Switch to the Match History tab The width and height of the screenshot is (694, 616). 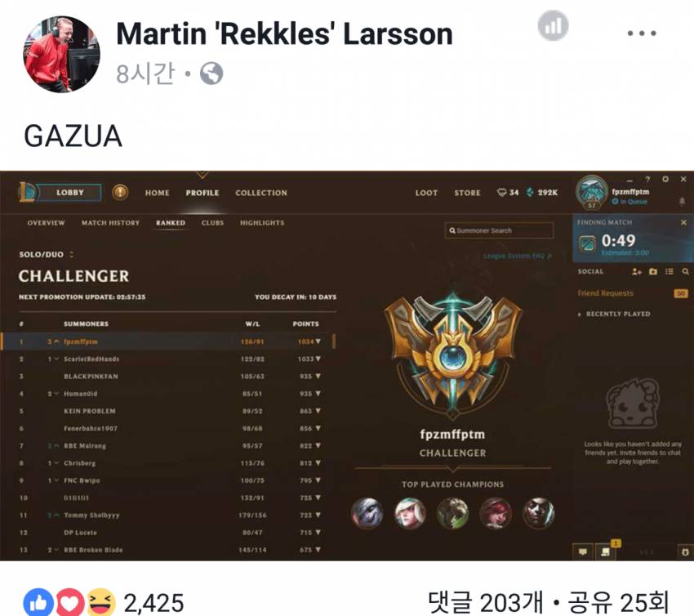(x=110, y=223)
